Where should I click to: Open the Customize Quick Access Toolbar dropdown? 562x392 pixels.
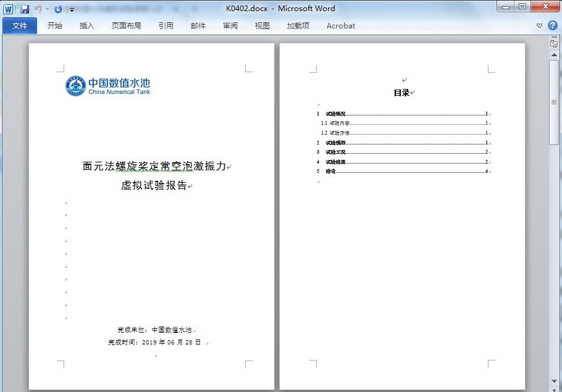click(72, 9)
